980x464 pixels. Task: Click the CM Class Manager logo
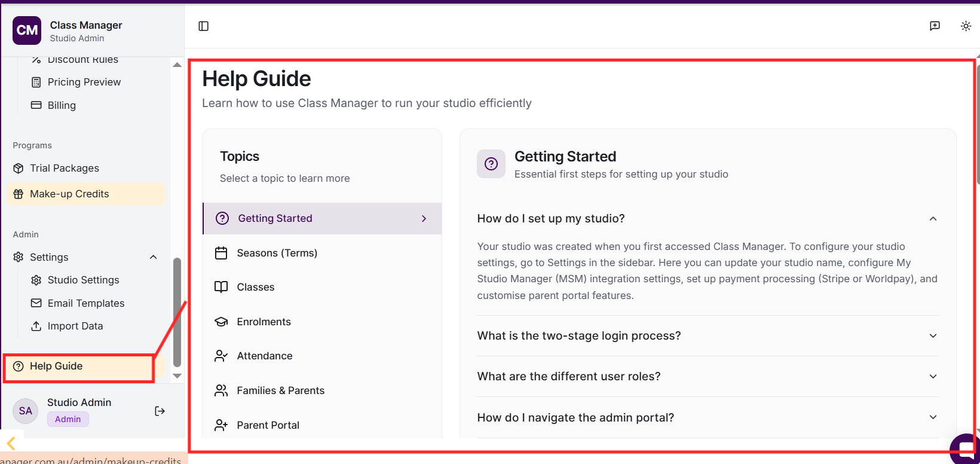pos(27,30)
